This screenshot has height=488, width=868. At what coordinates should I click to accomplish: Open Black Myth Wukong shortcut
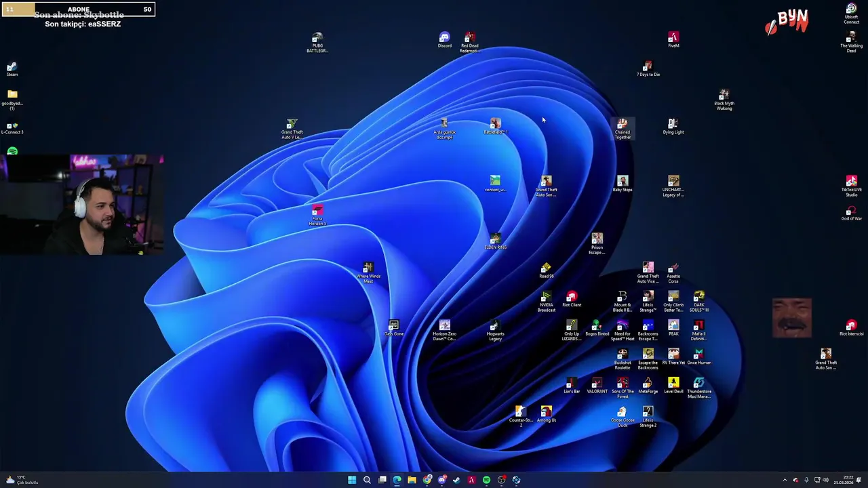[x=724, y=100]
